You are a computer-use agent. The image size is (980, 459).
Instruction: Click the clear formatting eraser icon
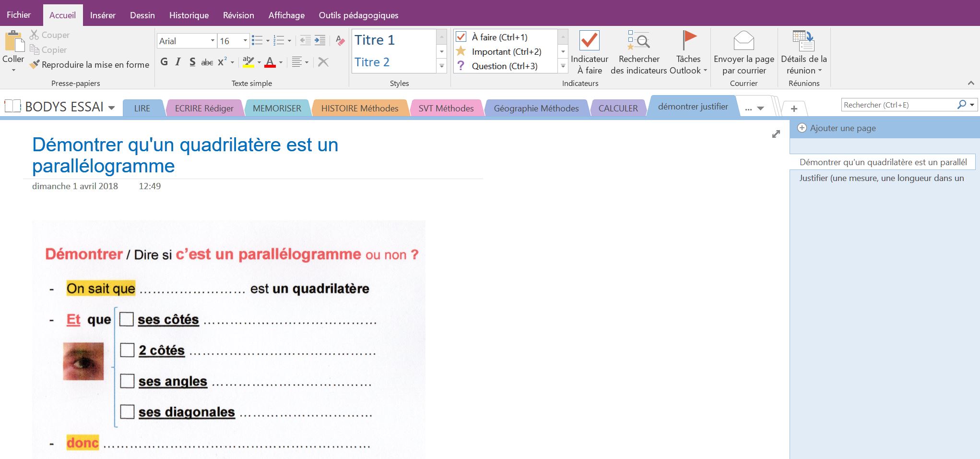tap(340, 41)
